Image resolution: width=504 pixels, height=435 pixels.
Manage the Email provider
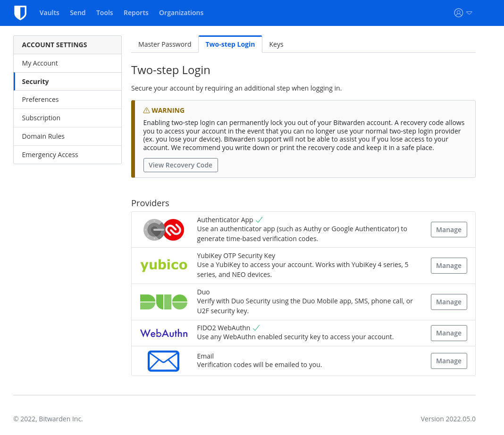pos(448,361)
